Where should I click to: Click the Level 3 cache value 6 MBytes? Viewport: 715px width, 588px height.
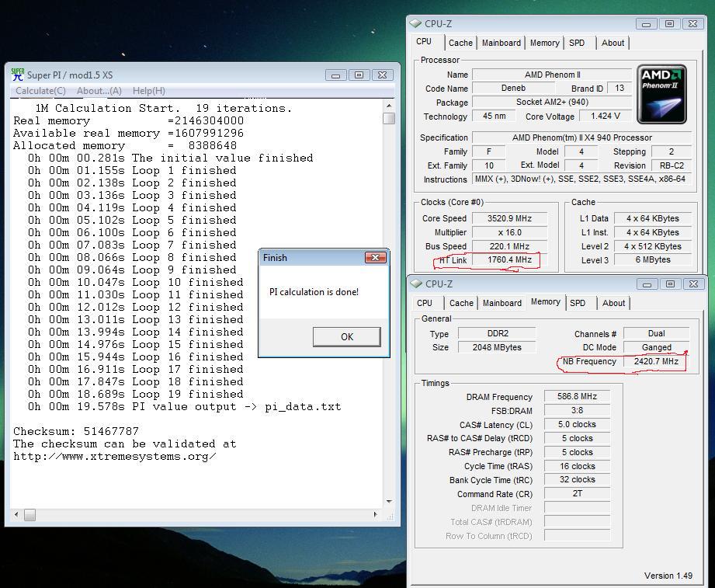click(653, 259)
